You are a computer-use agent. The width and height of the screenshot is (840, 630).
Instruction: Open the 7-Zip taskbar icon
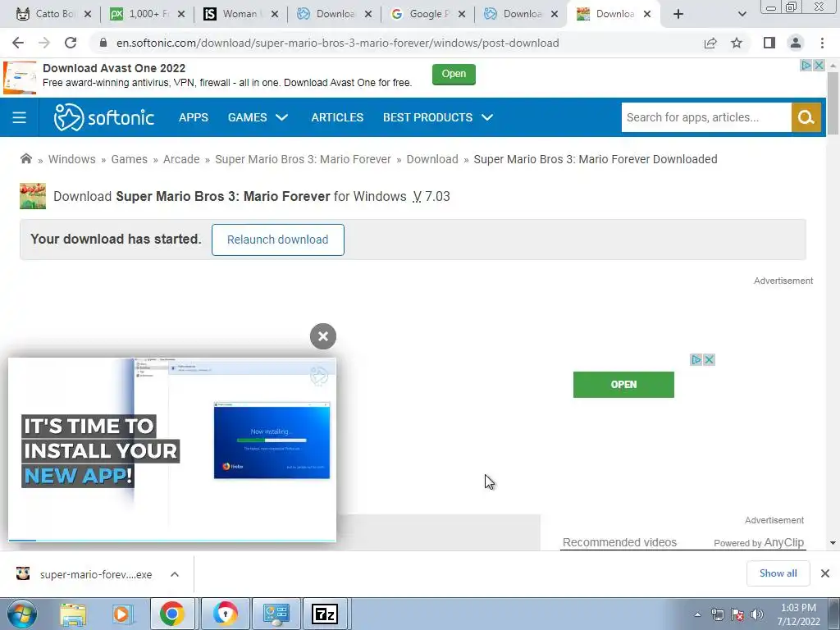tap(325, 614)
